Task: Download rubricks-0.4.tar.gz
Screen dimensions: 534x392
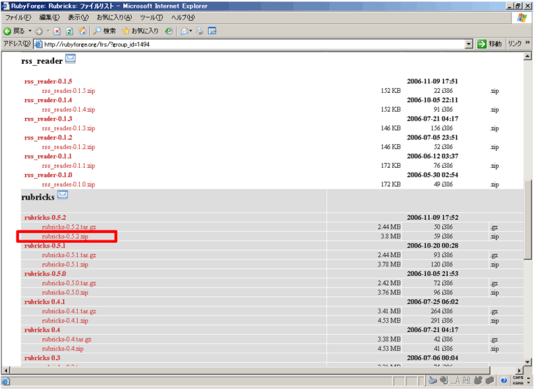Action: click(x=67, y=339)
